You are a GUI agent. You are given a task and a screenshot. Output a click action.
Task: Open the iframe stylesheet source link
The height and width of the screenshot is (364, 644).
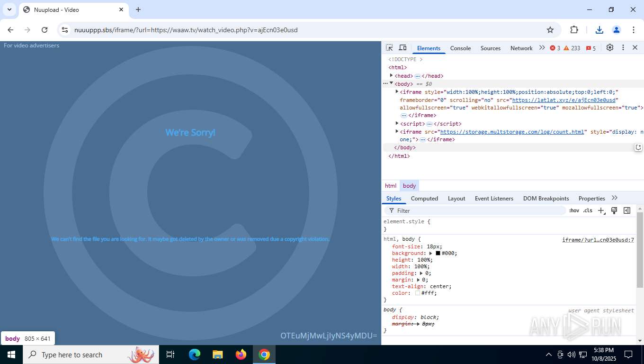click(598, 240)
